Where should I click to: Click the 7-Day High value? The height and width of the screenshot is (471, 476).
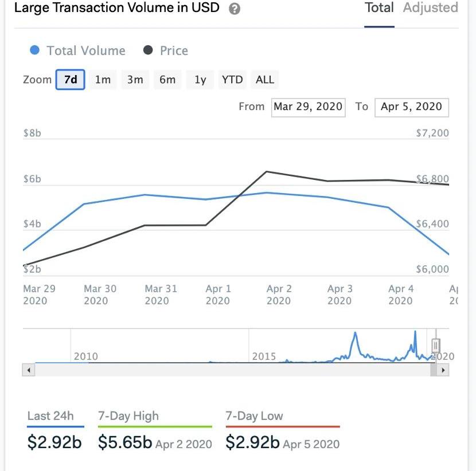125,442
